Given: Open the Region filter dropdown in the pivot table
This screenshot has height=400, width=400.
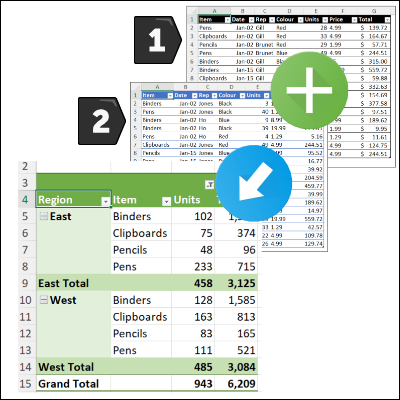Looking at the screenshot, I should coord(105,201).
